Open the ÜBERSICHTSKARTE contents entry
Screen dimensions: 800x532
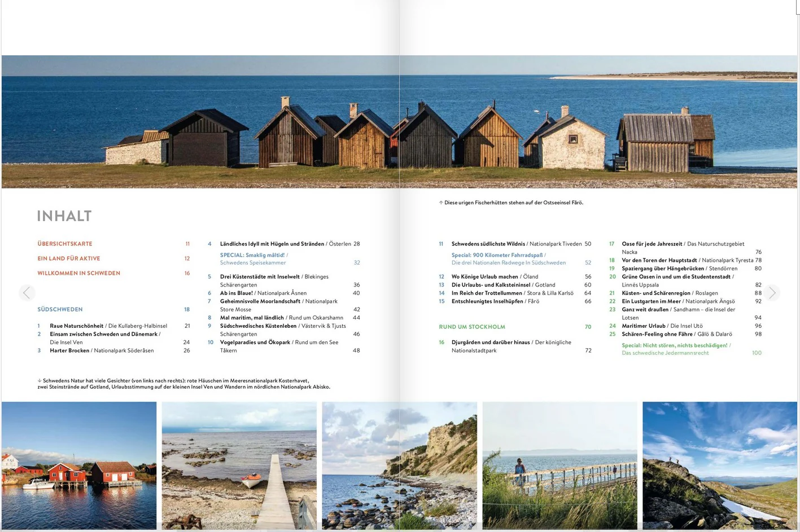pos(65,244)
